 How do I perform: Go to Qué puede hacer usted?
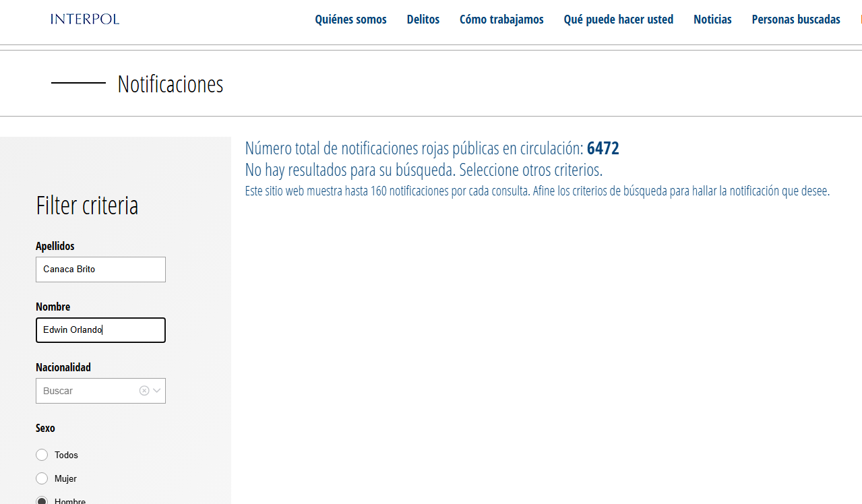pos(618,20)
